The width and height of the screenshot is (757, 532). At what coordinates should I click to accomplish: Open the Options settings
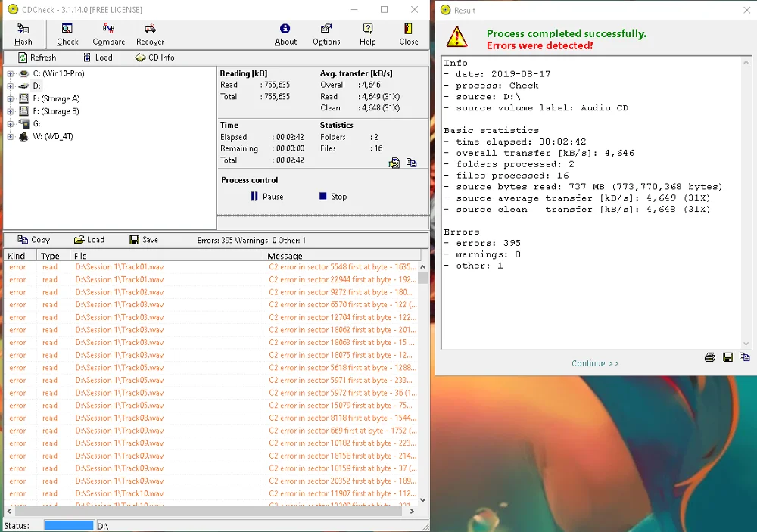(326, 34)
